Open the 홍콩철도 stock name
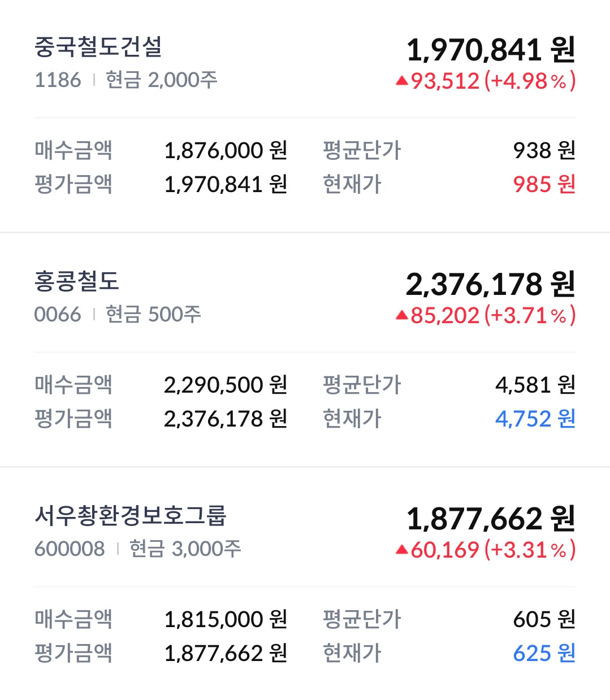Image resolution: width=610 pixels, height=700 pixels. coord(77,281)
